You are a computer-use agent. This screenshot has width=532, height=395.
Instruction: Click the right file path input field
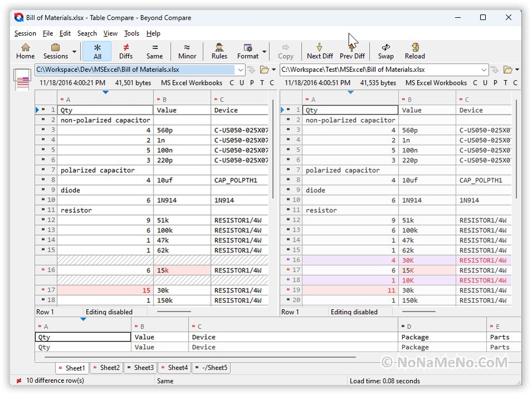[x=379, y=70]
